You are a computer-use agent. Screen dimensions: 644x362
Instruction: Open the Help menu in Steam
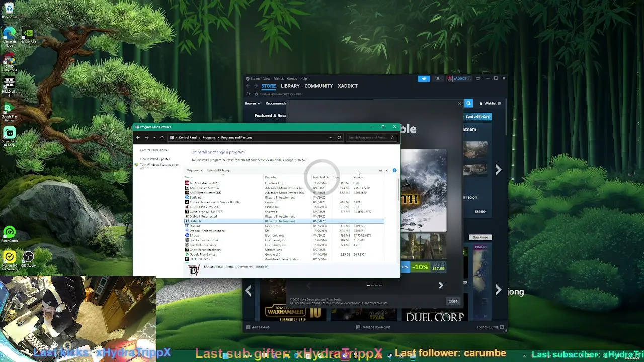pos(304,79)
